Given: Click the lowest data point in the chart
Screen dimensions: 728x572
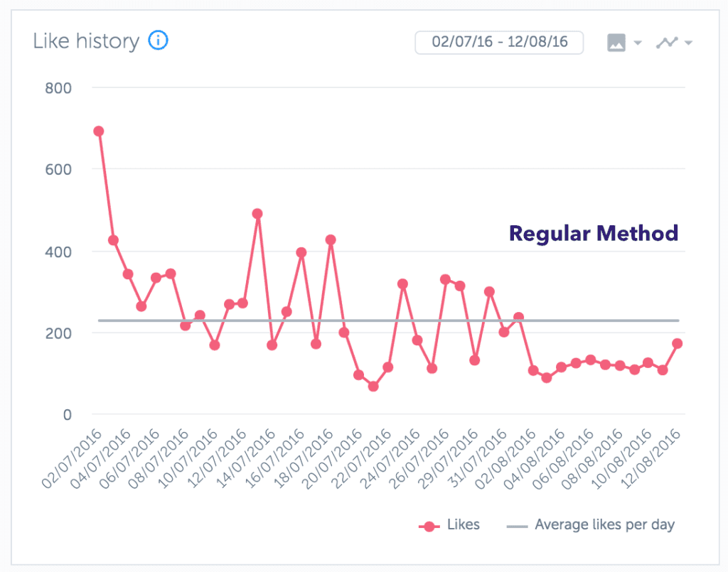Looking at the screenshot, I should (373, 386).
